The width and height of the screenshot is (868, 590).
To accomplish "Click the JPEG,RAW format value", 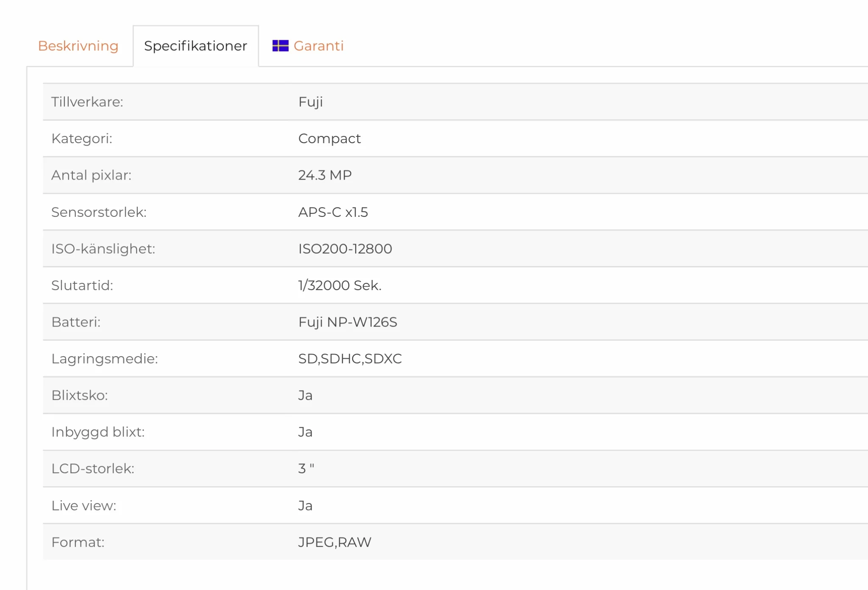I will tap(335, 542).
